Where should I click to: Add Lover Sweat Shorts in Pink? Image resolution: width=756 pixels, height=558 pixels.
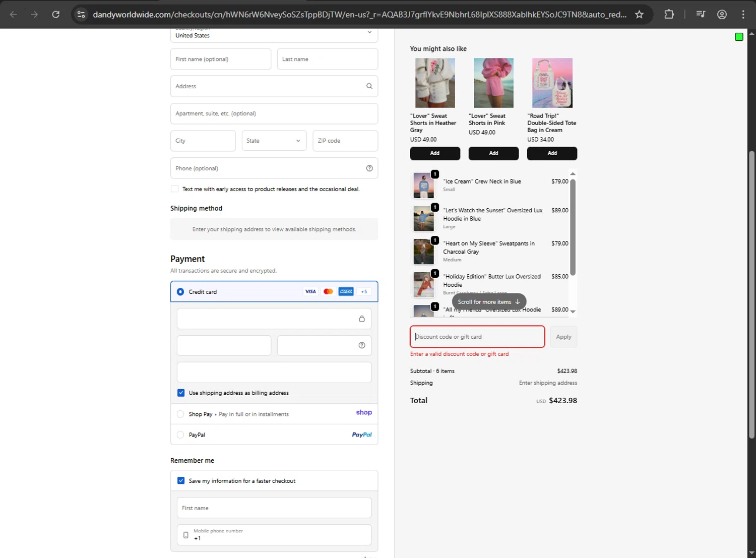point(493,153)
